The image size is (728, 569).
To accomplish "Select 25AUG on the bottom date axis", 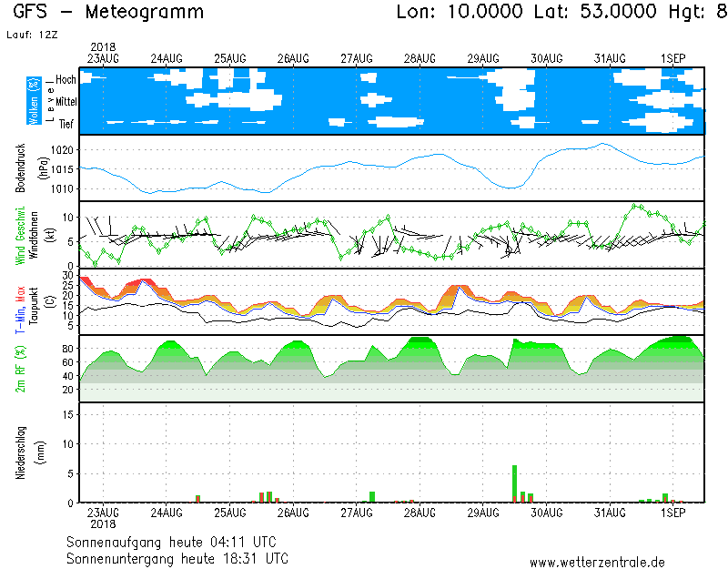I will (230, 513).
